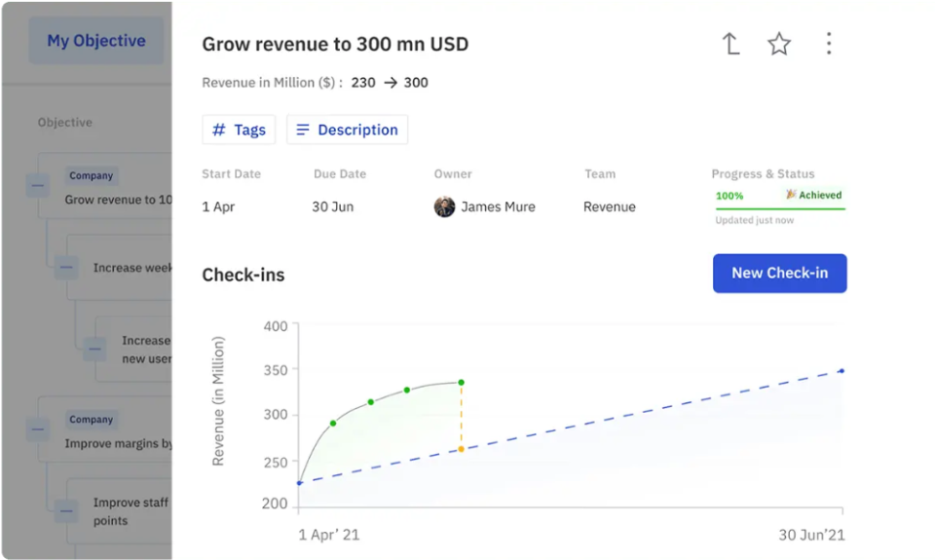The image size is (935, 560).
Task: Click the New Check-in button
Action: (x=779, y=273)
